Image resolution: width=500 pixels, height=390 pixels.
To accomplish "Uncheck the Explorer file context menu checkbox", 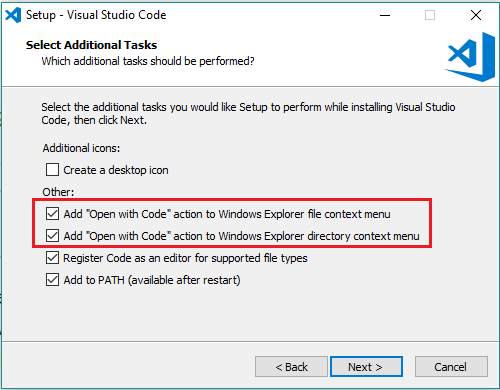I will 53,214.
